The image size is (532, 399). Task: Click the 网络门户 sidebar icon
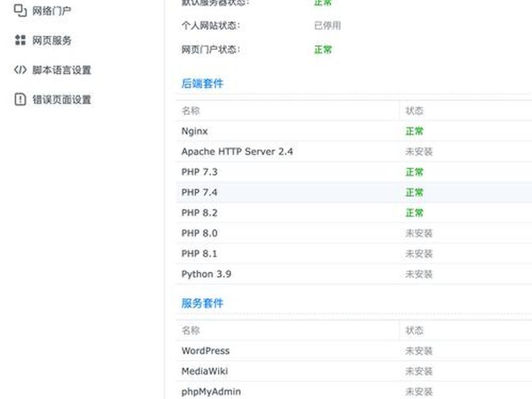pos(20,11)
